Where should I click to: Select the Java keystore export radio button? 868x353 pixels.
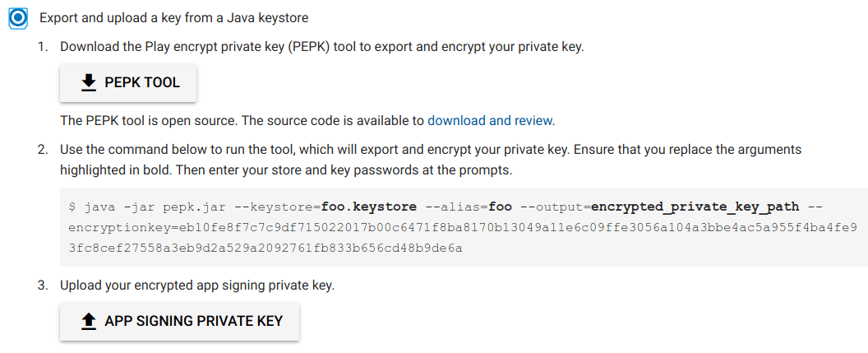(18, 18)
